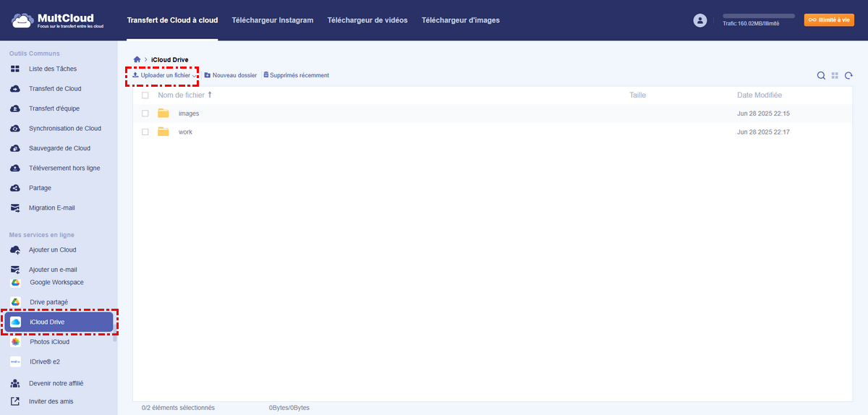Screen dimensions: 868x415
Task: Open Transfert de Cloud à cloud tab
Action: [172, 20]
